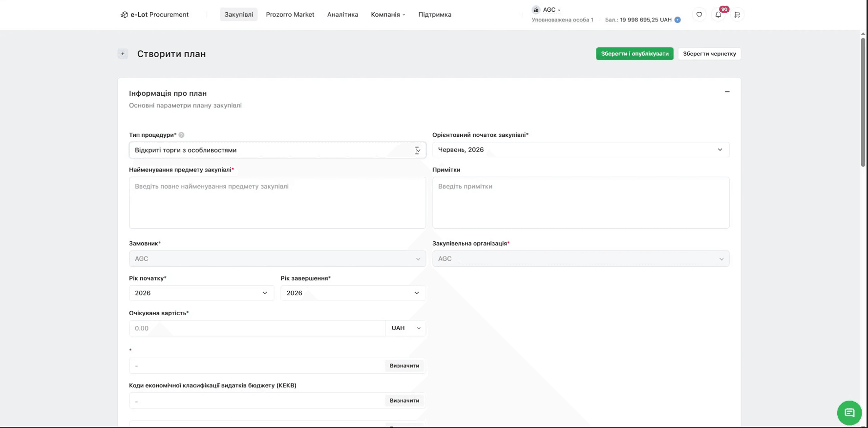Focus the Найменування предмету закупівлі text area
Image resolution: width=868 pixels, height=428 pixels.
click(x=277, y=203)
